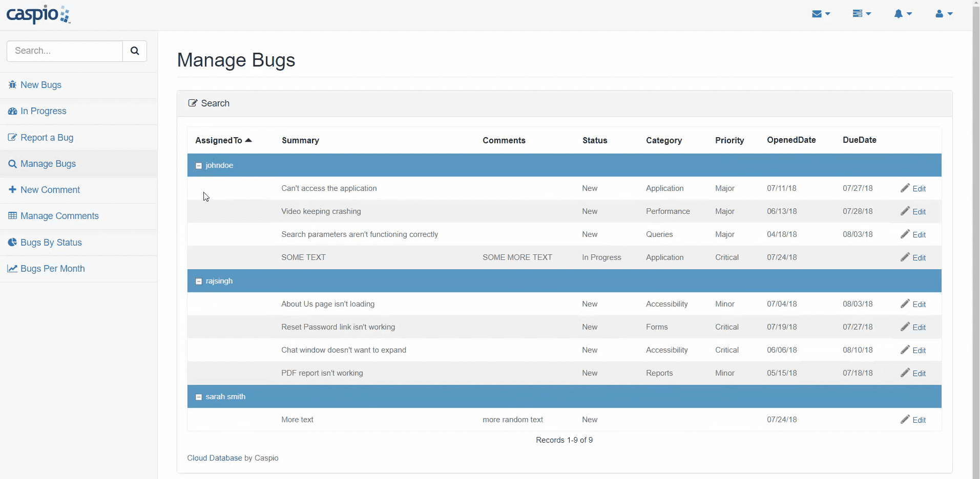
Task: Open Bugs By Status page
Action: tap(51, 243)
